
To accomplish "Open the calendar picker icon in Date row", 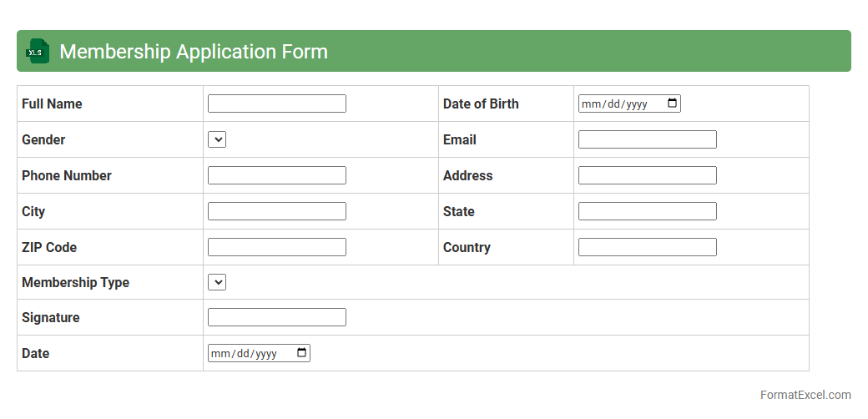I will [302, 353].
